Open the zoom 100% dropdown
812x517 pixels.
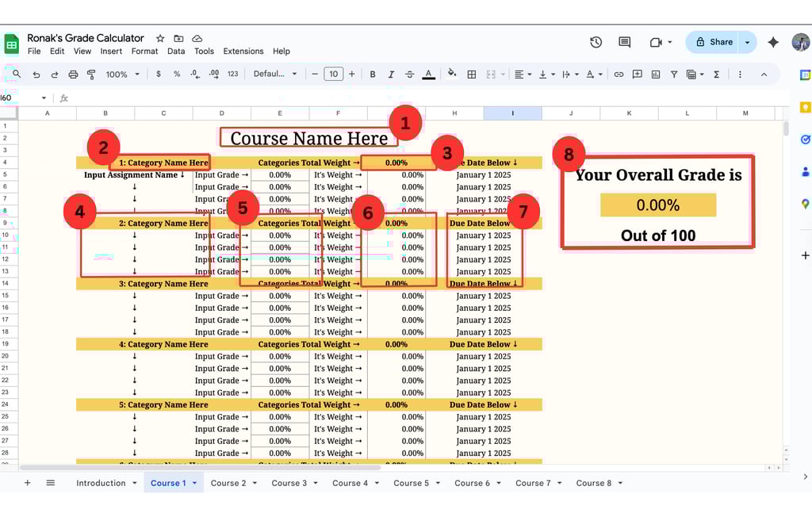coord(123,75)
